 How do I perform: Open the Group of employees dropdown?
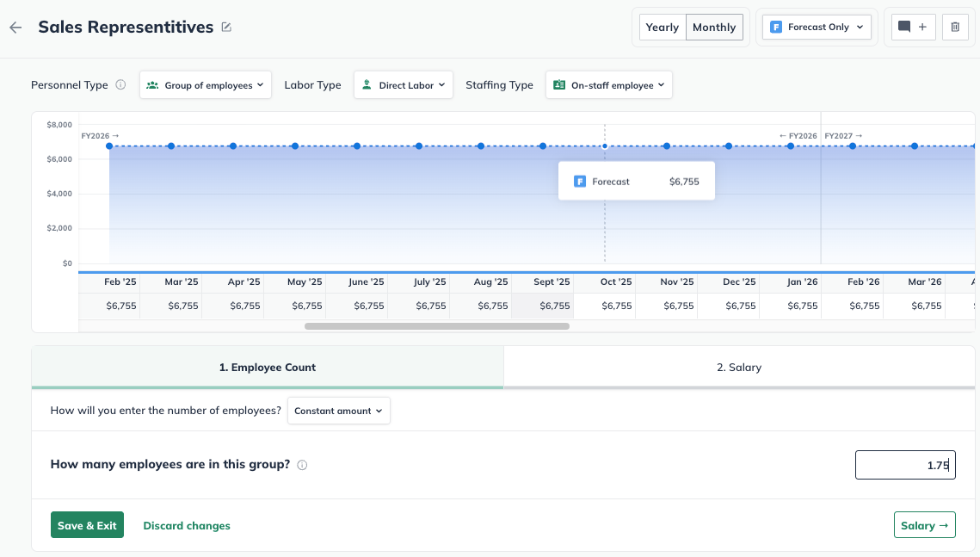[206, 85]
